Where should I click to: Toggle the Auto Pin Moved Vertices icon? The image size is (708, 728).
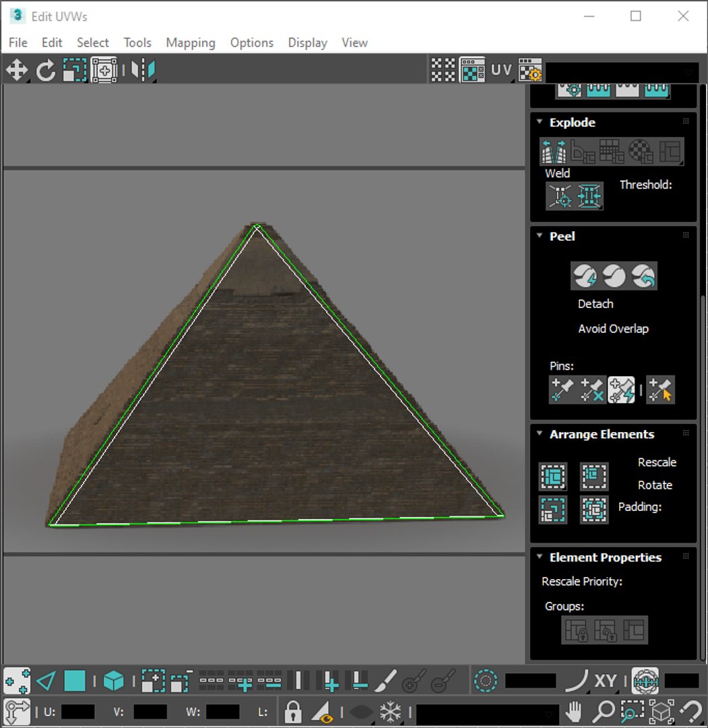point(621,390)
